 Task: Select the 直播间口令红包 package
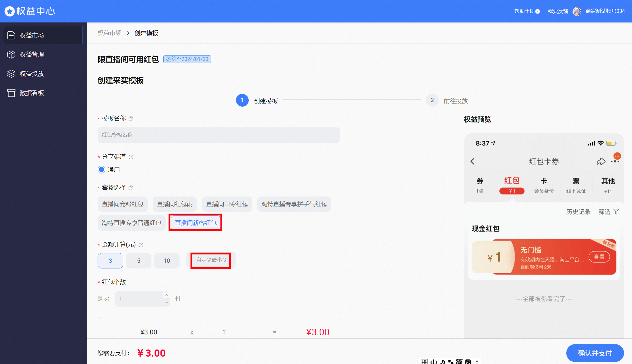click(227, 204)
